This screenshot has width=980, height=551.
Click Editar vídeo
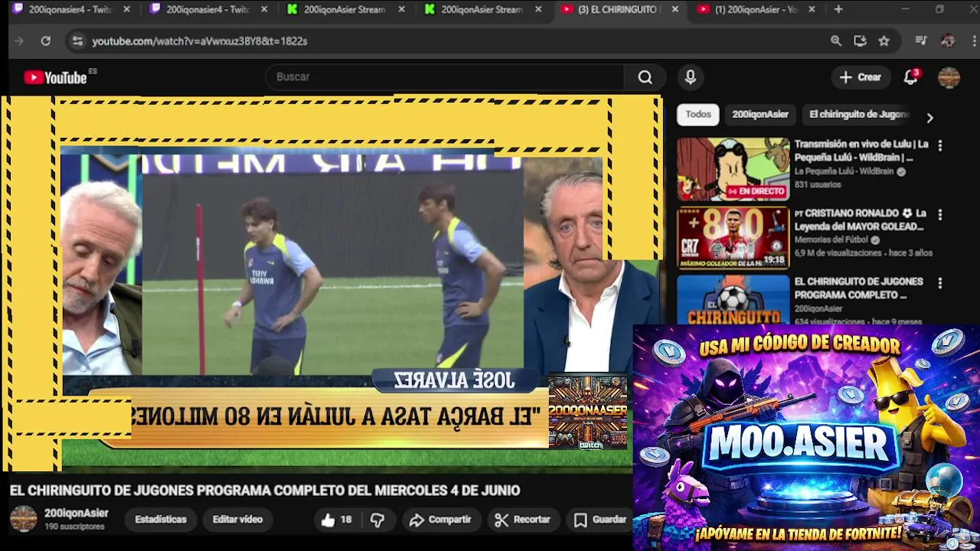tap(237, 520)
